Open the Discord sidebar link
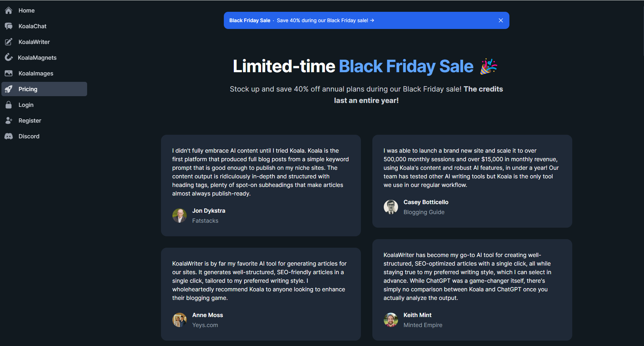The image size is (644, 346). tap(29, 137)
